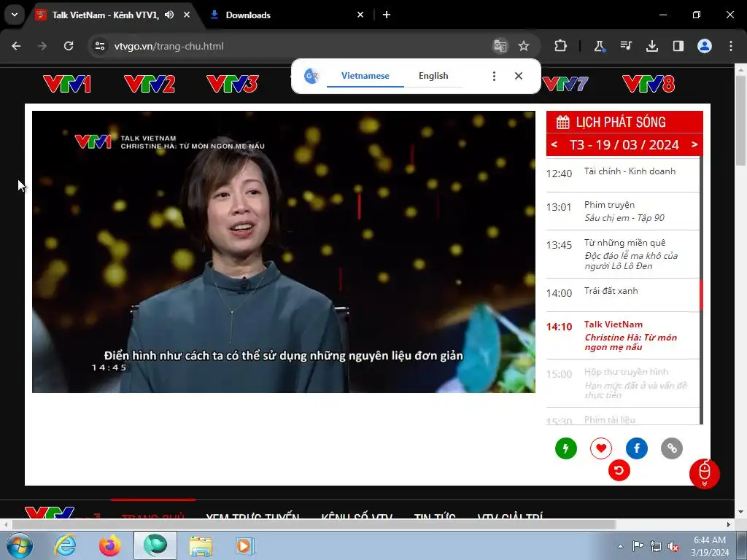
Task: Open Chrome Labs flask icon
Action: coord(600,46)
